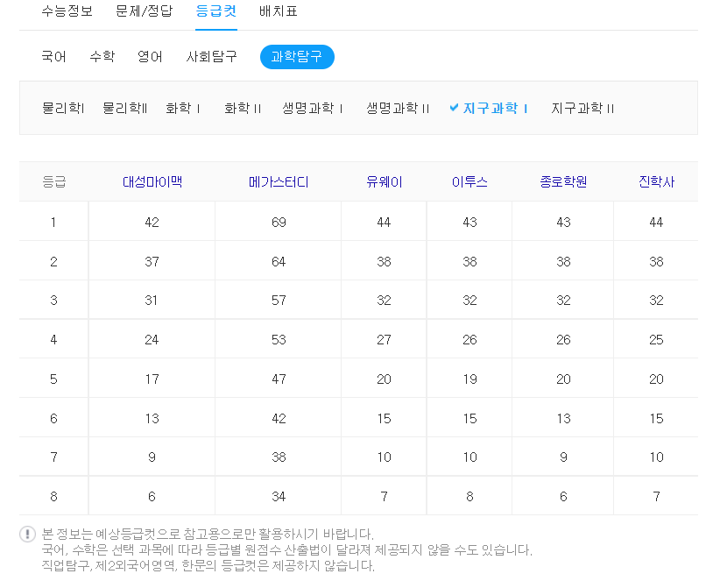
Task: Click the 과학탐구 pill button
Action: click(297, 57)
